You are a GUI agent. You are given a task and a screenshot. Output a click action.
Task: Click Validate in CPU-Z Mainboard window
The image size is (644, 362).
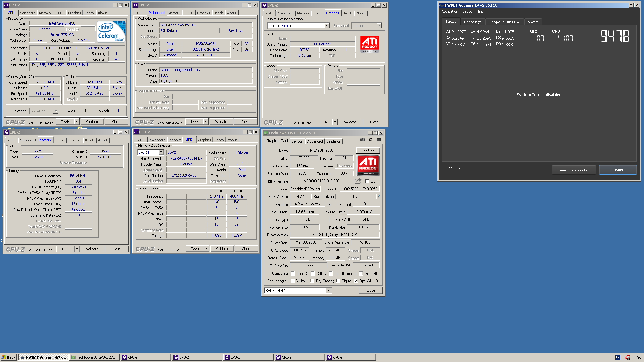(x=221, y=122)
